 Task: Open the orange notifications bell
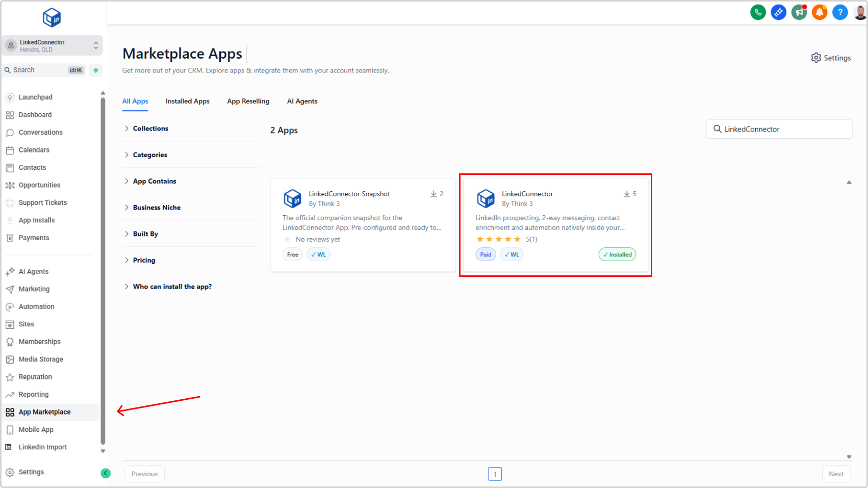point(819,12)
